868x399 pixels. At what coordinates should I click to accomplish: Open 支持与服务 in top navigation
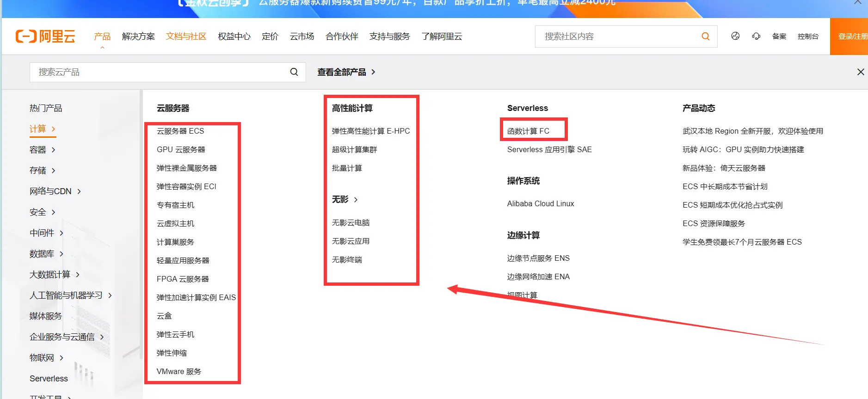coord(390,36)
